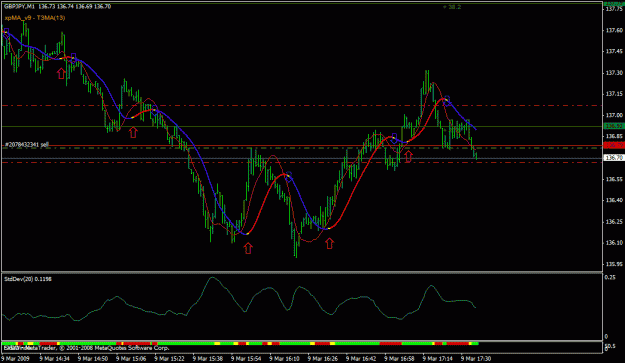Screen dimensions: 625x363
Task: Click the 9 Mar 14:50 time label
Action: (x=93, y=358)
